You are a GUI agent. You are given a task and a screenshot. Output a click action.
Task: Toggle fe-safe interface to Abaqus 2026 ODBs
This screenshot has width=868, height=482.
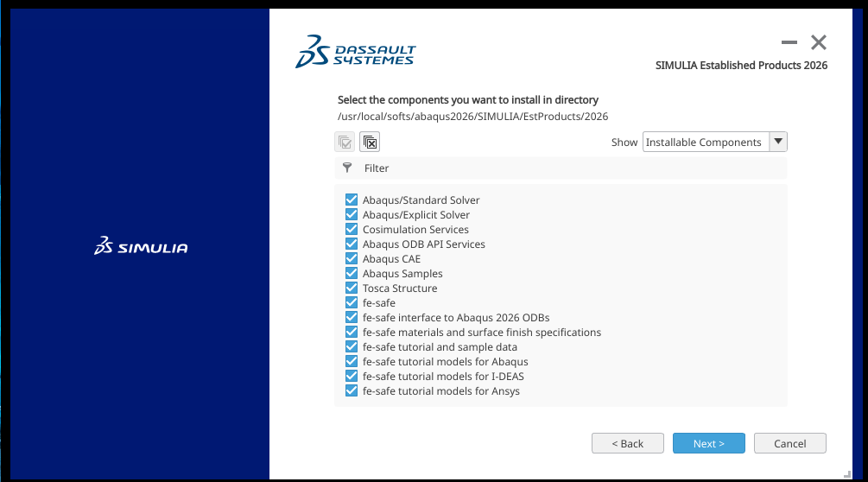click(x=352, y=317)
